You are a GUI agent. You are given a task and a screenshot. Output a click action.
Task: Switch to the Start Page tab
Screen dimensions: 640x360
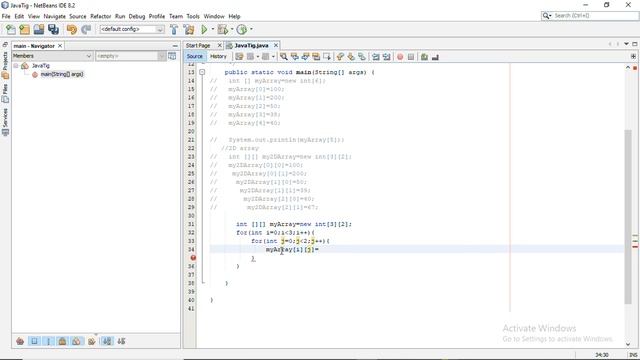pos(198,45)
